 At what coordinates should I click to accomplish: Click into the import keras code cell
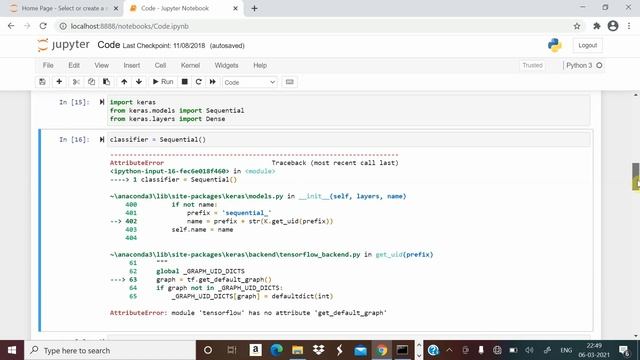click(349, 111)
